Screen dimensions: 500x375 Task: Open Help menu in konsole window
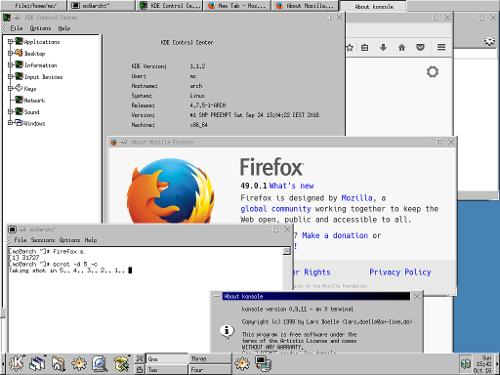point(91,240)
